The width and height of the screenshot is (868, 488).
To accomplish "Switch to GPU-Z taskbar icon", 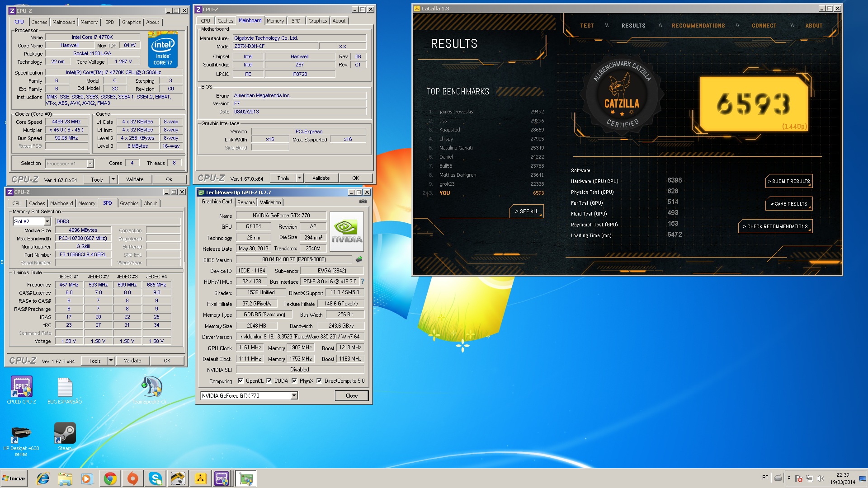I will [246, 479].
